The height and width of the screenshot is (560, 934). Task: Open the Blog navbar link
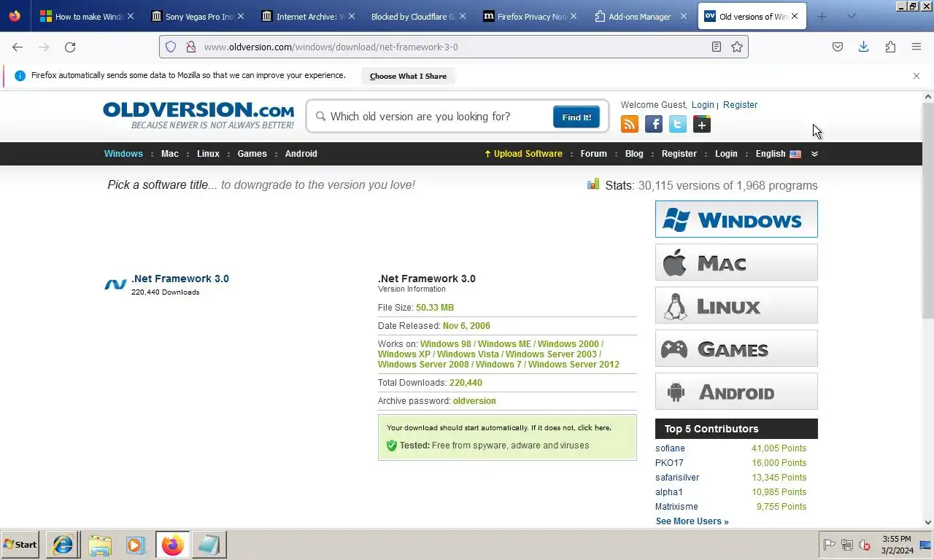click(x=634, y=154)
